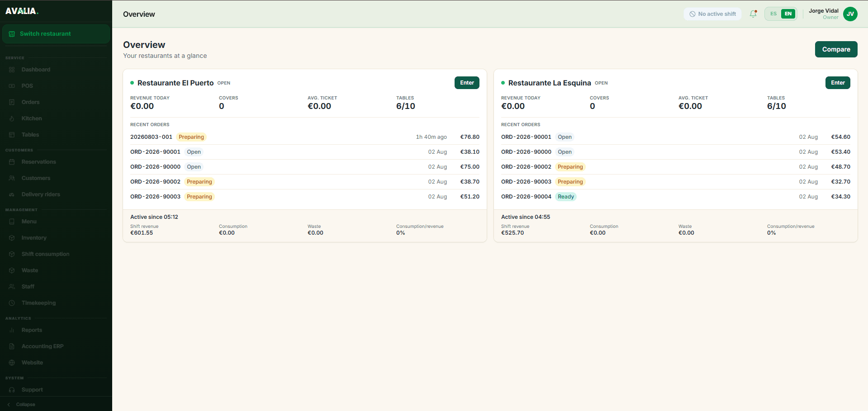Viewport: 868px width, 411px height.
Task: Click La Esquina shift revenue €525.70
Action: click(x=512, y=233)
